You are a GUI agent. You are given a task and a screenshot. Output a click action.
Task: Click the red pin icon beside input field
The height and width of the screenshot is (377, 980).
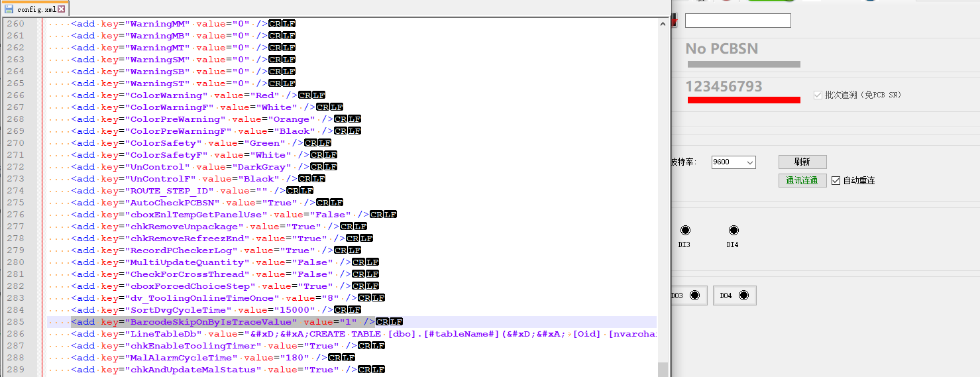[x=674, y=21]
